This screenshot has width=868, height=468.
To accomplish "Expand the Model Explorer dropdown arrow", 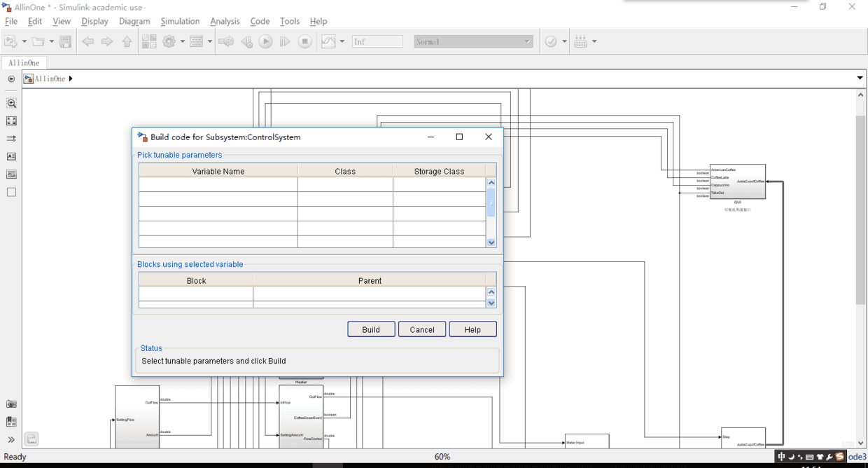I will [x=209, y=42].
